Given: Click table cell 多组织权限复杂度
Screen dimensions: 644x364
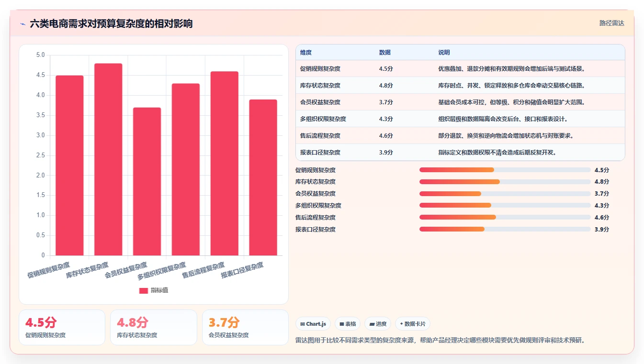Looking at the screenshot, I should tap(323, 119).
